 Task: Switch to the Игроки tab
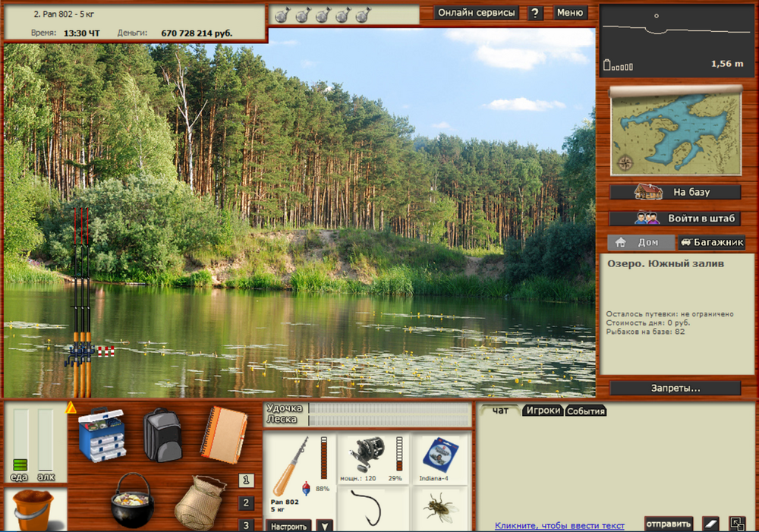tap(543, 411)
